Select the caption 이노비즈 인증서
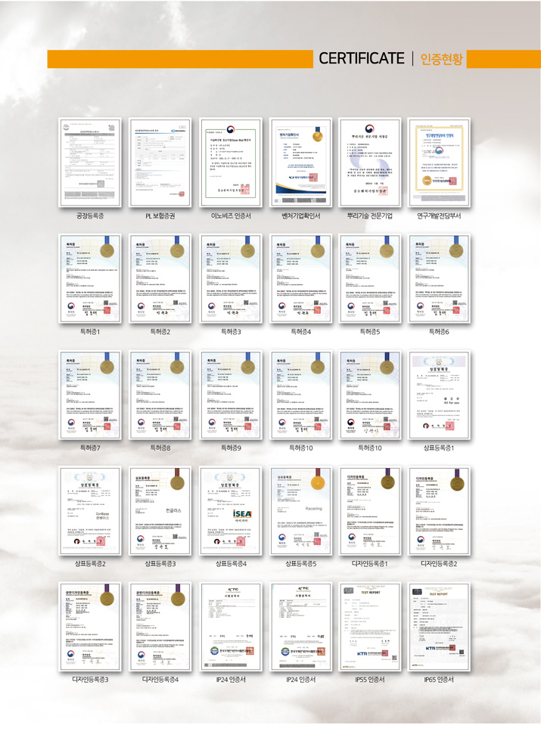 coord(231,216)
